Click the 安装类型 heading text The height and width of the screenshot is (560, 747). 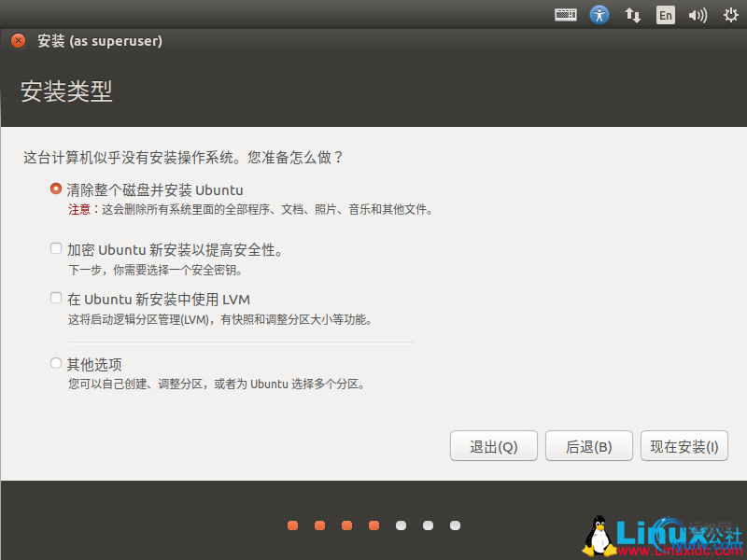click(66, 91)
